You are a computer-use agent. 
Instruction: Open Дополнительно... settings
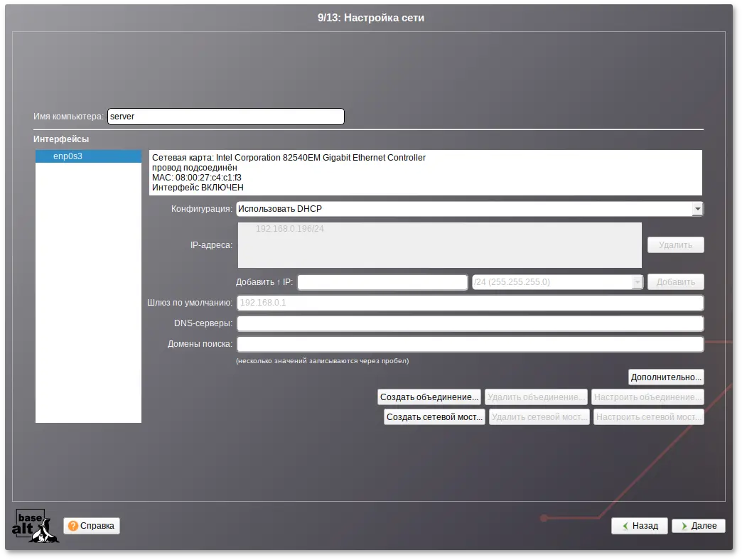pyautogui.click(x=666, y=377)
